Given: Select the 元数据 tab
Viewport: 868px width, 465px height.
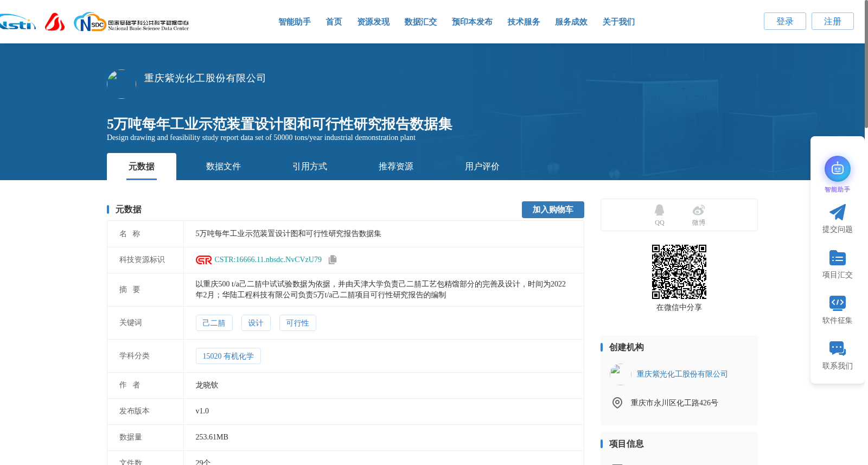Looking at the screenshot, I should coord(142,167).
